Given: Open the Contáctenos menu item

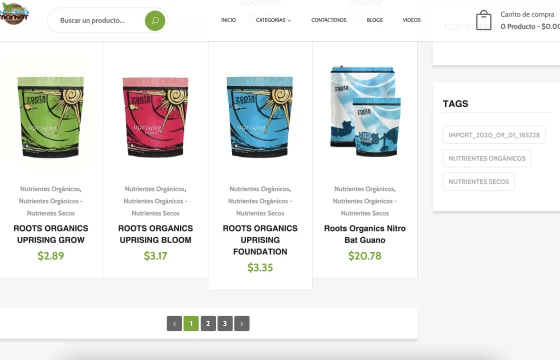Looking at the screenshot, I should [x=329, y=20].
